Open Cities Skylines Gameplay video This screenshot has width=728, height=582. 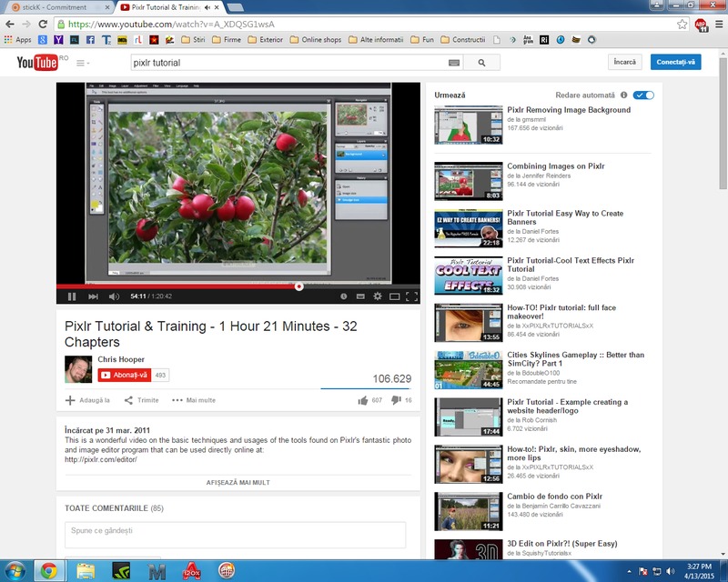pyautogui.click(x=576, y=359)
